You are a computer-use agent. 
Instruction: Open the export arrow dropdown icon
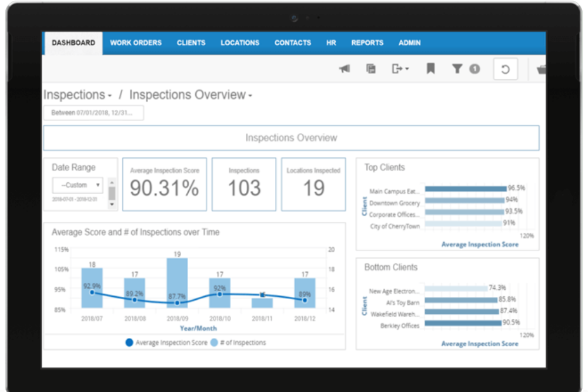tap(400, 69)
